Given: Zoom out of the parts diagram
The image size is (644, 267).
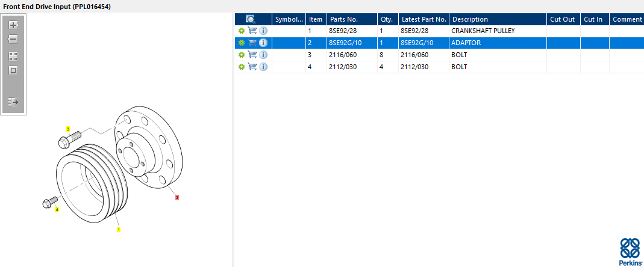Looking at the screenshot, I should click(x=13, y=39).
